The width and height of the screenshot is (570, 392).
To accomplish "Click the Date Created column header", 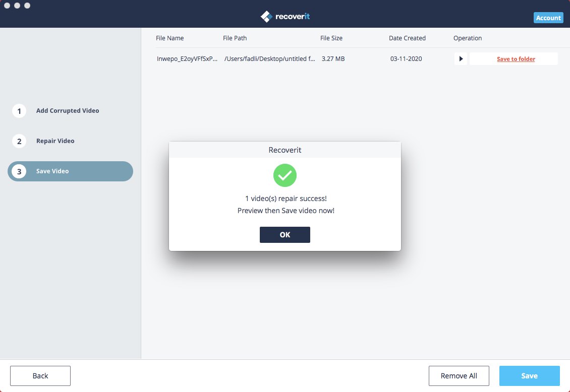I will click(407, 38).
